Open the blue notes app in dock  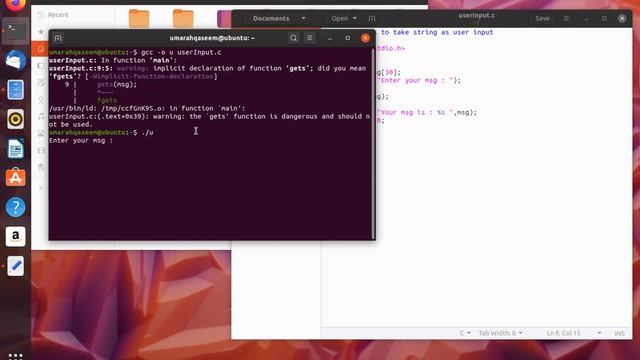pyautogui.click(x=16, y=89)
